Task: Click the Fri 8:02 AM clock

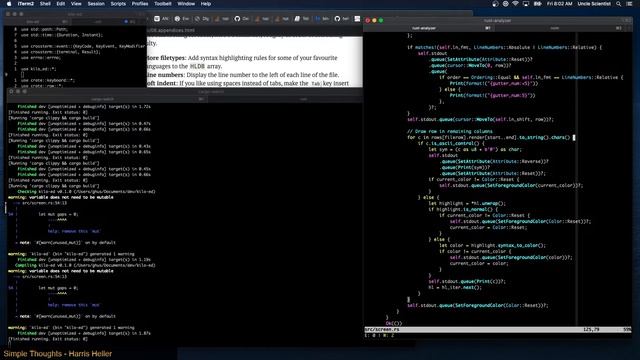Action: pyautogui.click(x=560, y=4)
